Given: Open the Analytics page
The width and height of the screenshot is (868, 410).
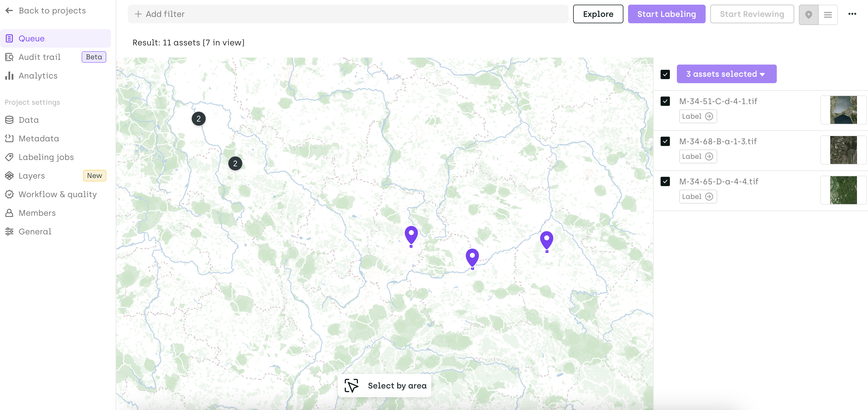Looking at the screenshot, I should (x=38, y=76).
